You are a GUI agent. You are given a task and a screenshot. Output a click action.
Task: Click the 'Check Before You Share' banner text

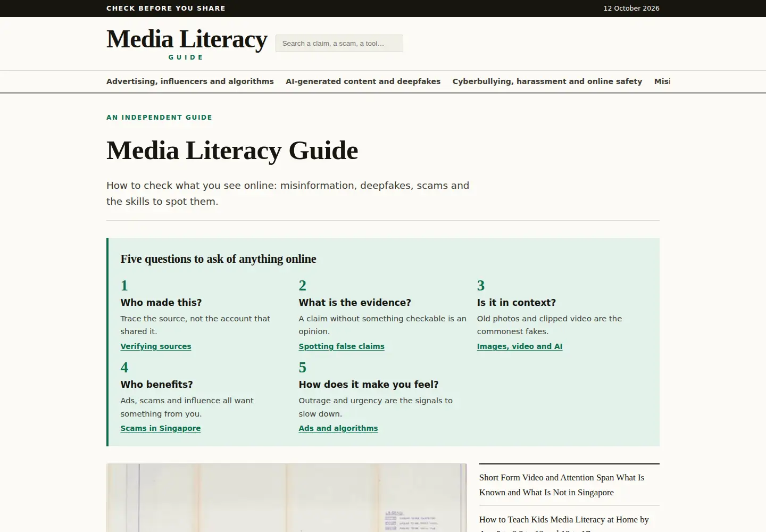[166, 9]
